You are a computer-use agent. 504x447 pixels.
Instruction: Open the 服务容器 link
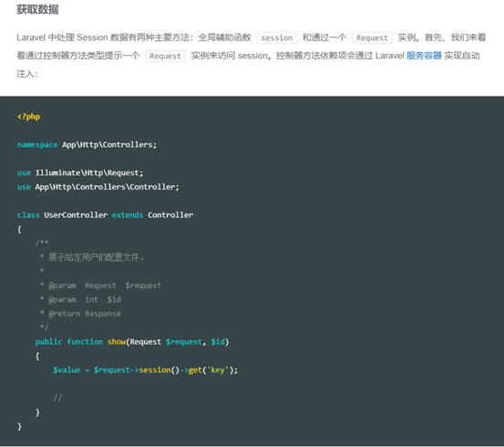(424, 56)
